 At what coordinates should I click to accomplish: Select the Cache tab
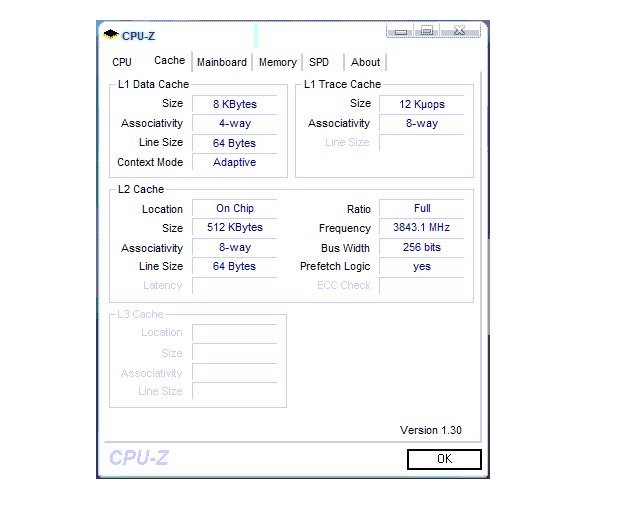pyautogui.click(x=169, y=60)
